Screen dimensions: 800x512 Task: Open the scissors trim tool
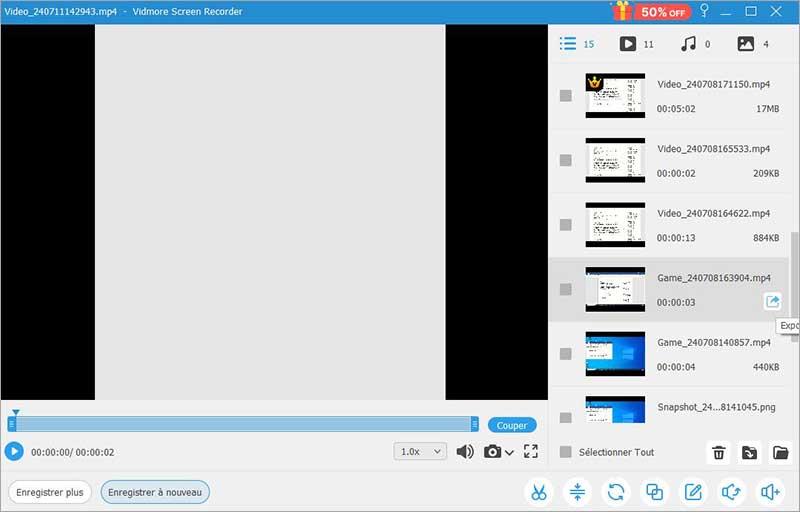539,492
